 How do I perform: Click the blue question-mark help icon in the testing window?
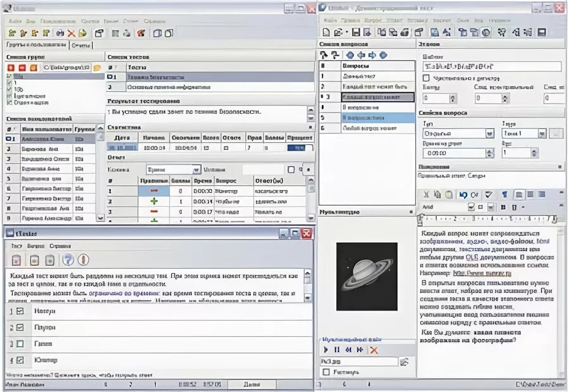coord(68,260)
